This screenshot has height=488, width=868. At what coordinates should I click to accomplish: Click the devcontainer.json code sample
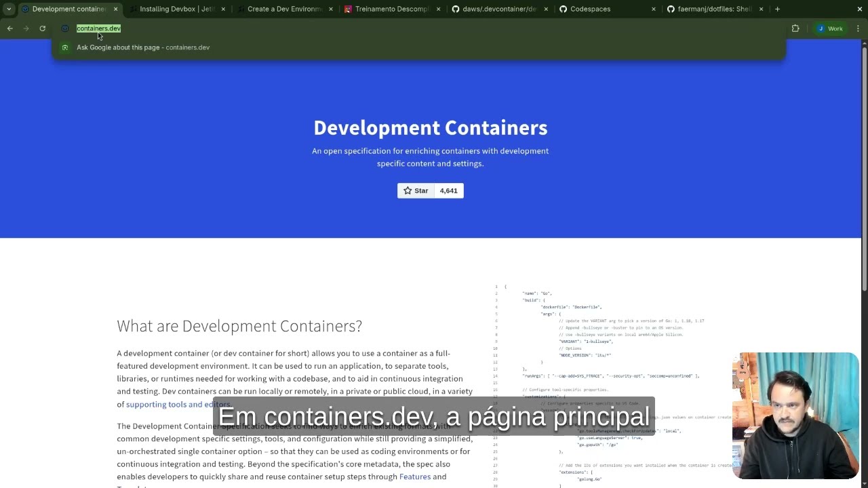click(614, 386)
